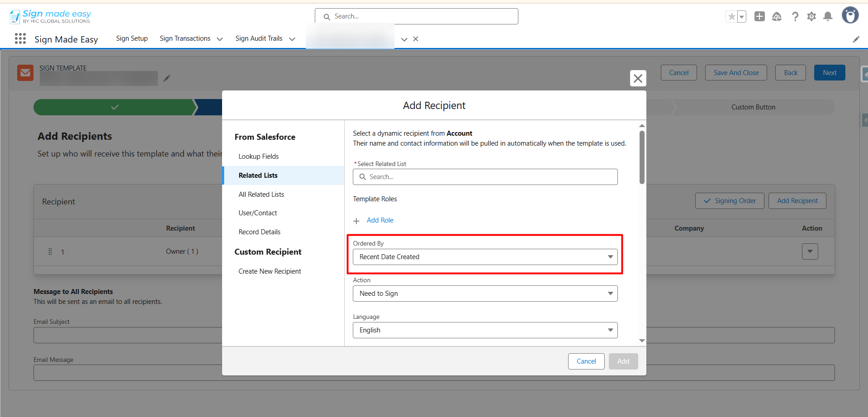868x417 pixels.
Task: Click the Add Role link
Action: (x=379, y=220)
